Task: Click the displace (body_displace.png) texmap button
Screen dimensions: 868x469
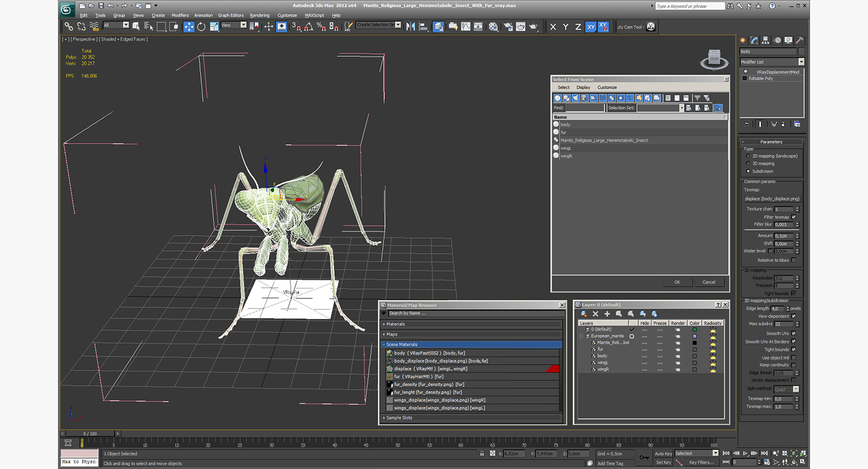Action: pos(771,199)
